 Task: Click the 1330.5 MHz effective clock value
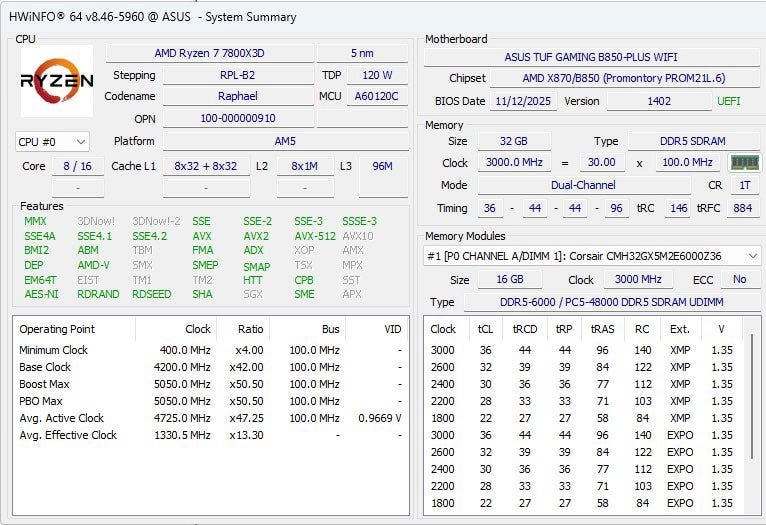(182, 435)
